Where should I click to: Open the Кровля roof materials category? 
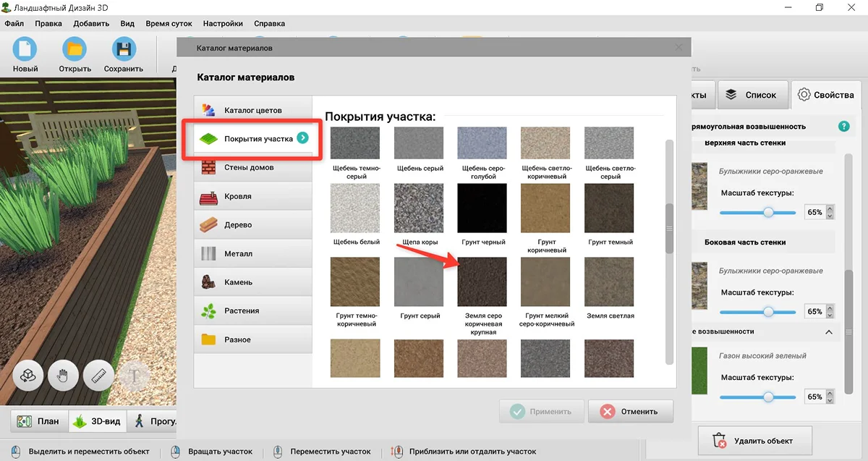coord(252,196)
